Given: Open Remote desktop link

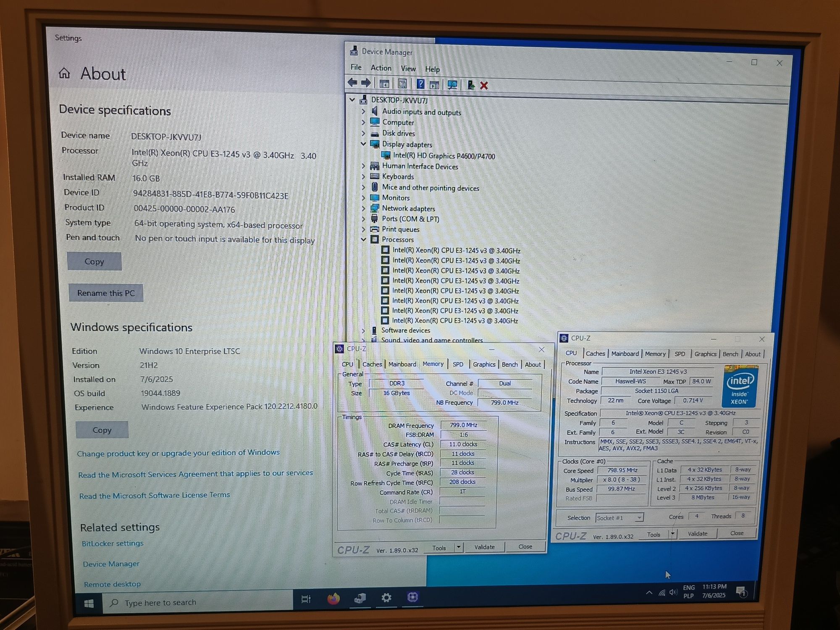Looking at the screenshot, I should click(112, 584).
